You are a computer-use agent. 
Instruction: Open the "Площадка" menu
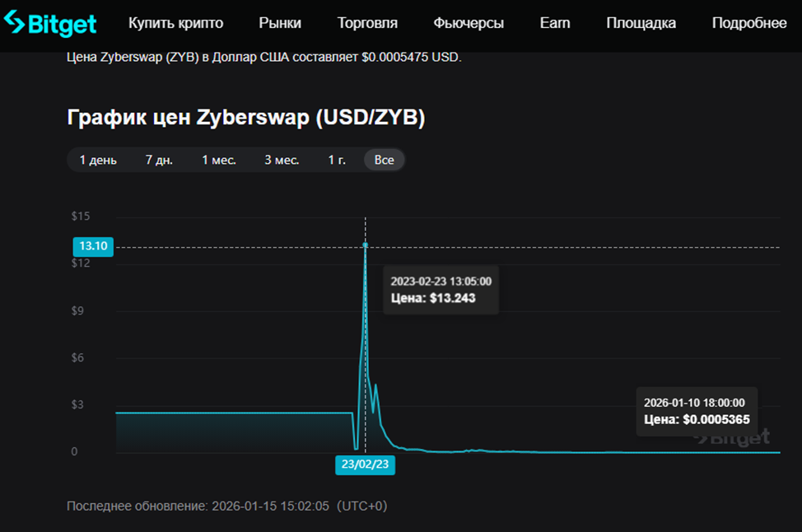point(641,23)
